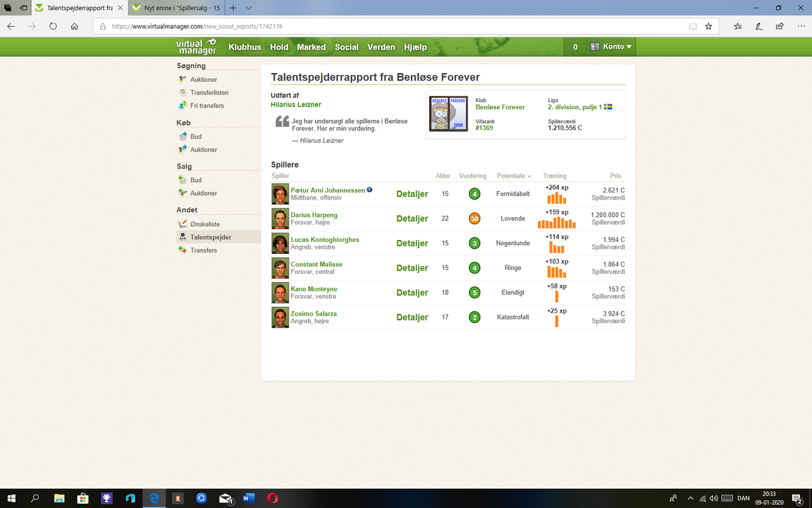Click the browser share icon
This screenshot has height=508, width=812.
pyautogui.click(x=780, y=27)
